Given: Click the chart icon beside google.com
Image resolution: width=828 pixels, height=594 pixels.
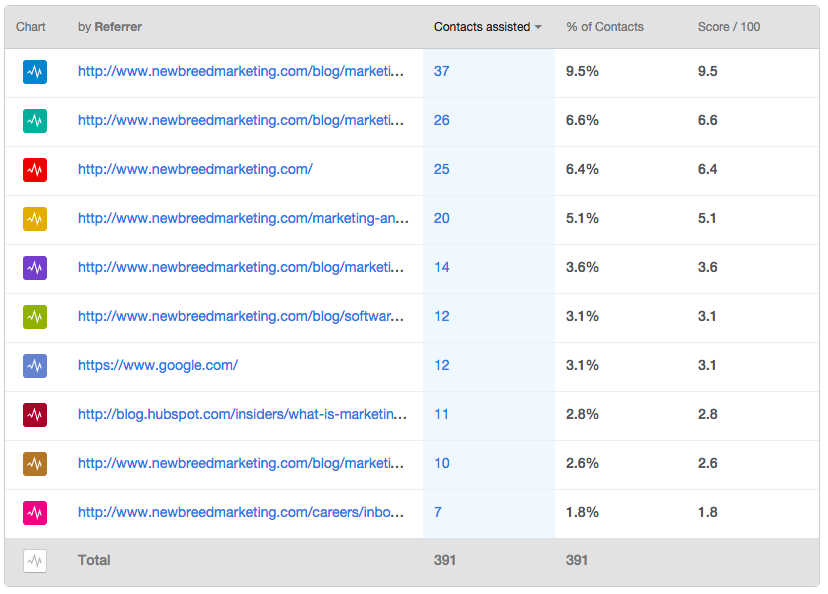Looking at the screenshot, I should point(35,366).
